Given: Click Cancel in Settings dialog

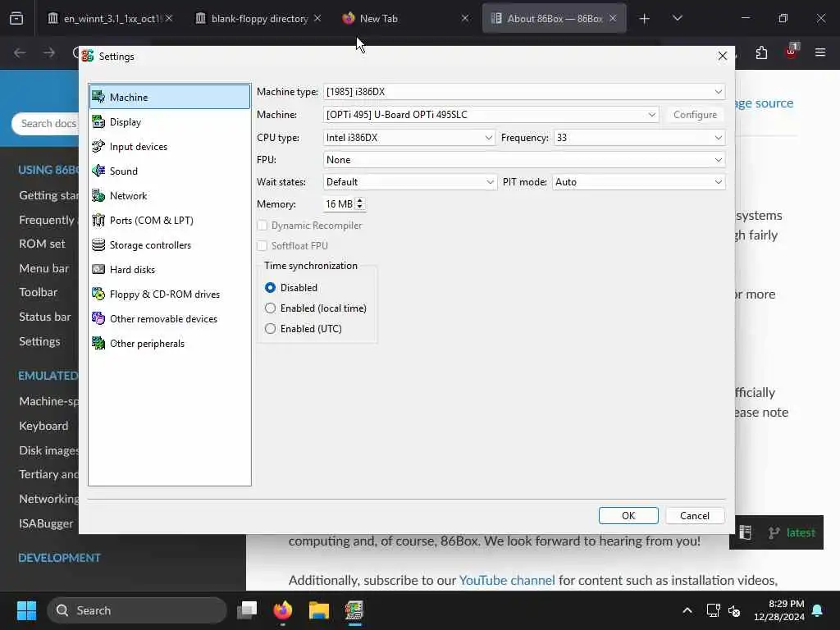Looking at the screenshot, I should pyautogui.click(x=695, y=515).
